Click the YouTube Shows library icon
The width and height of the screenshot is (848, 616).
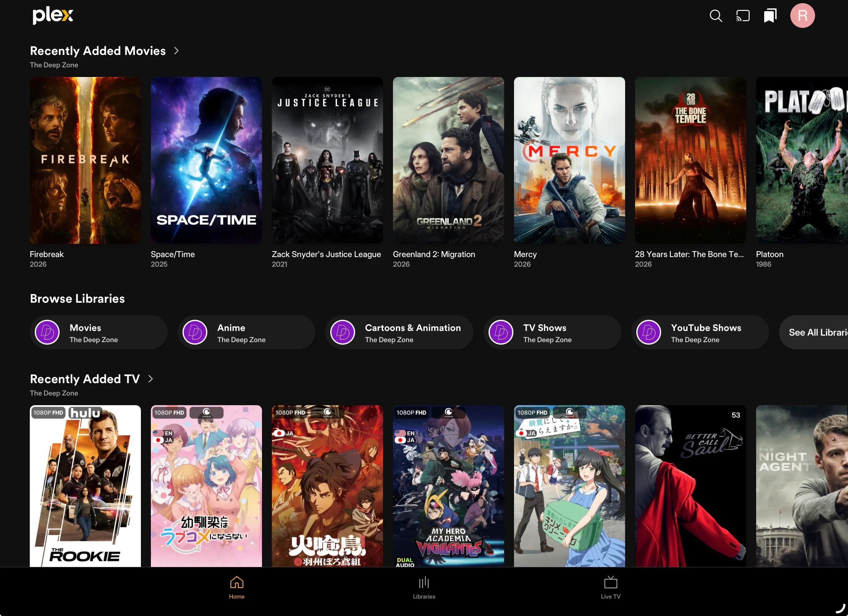[648, 332]
